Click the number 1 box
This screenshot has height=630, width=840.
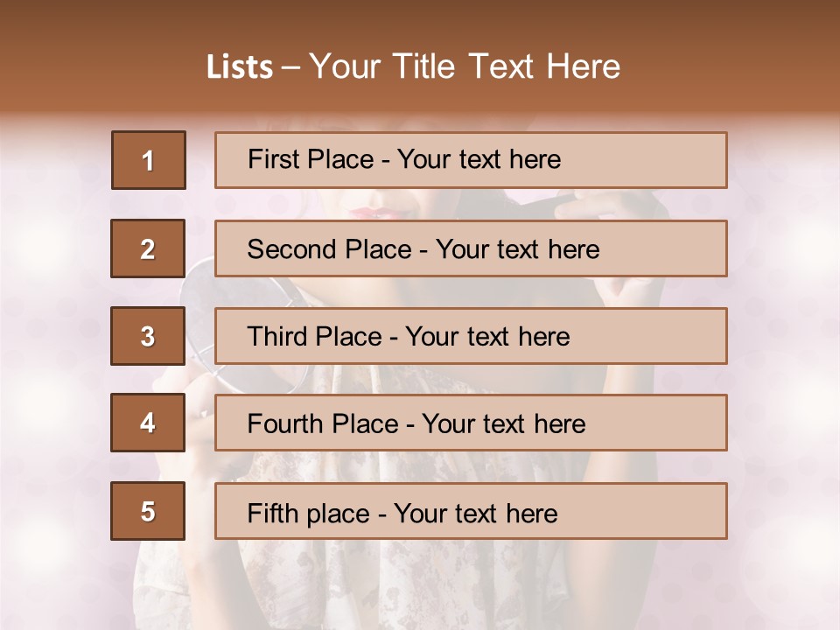pos(149,160)
